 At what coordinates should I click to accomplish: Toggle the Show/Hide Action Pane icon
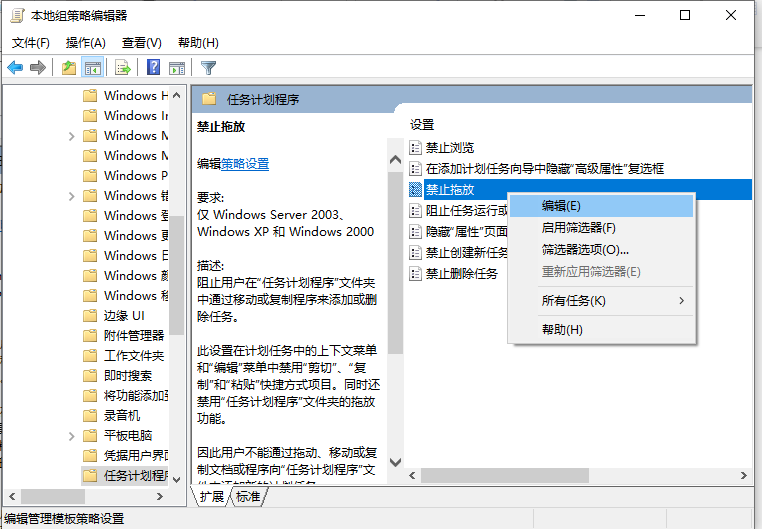tap(176, 68)
